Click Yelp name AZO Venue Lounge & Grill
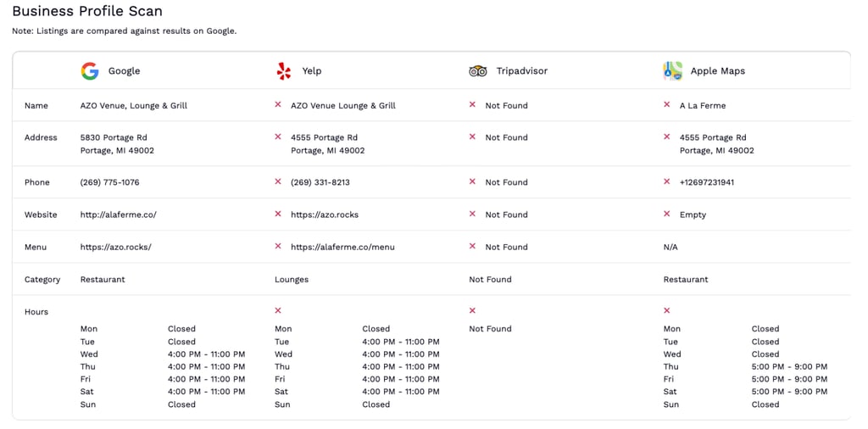The width and height of the screenshot is (868, 429). point(343,105)
